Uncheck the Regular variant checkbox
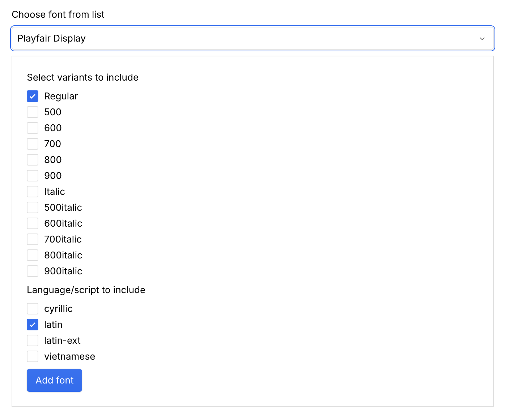 33,96
